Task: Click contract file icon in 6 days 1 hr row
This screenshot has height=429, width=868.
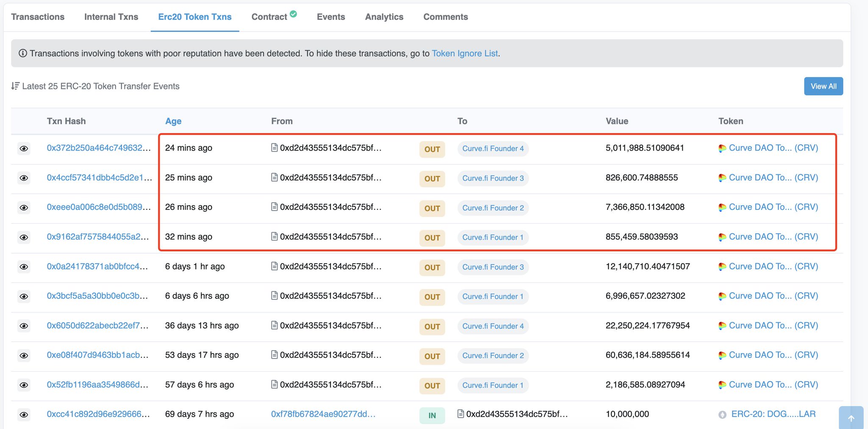Action: point(274,266)
